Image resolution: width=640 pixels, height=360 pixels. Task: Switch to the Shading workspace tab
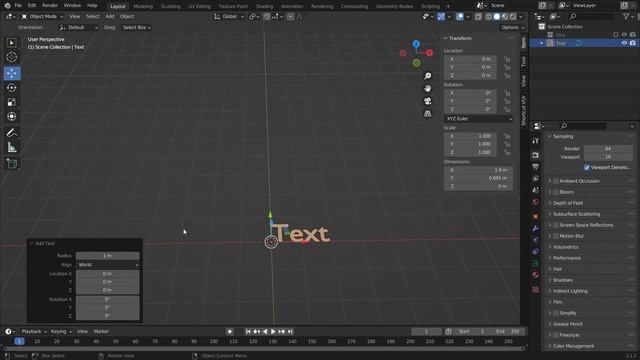(264, 6)
